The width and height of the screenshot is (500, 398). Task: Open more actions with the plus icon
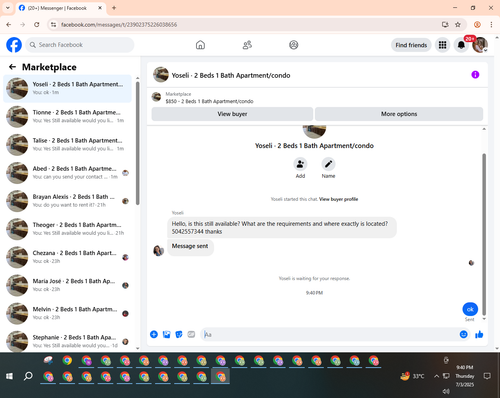tap(154, 334)
